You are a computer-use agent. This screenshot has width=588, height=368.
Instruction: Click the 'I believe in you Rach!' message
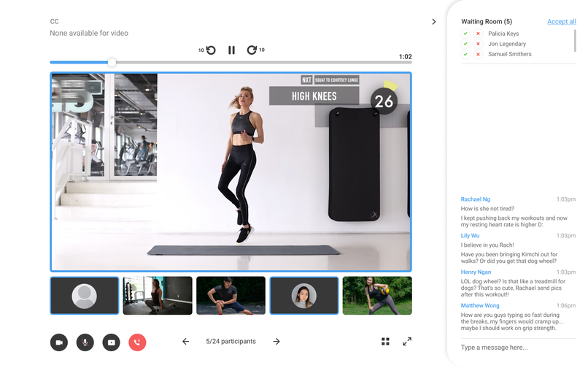click(487, 245)
